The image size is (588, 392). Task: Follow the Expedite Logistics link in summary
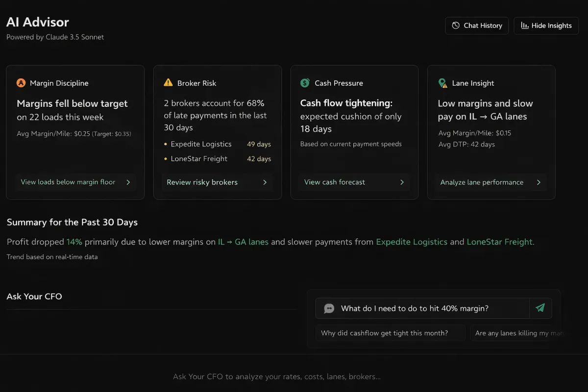pyautogui.click(x=412, y=242)
